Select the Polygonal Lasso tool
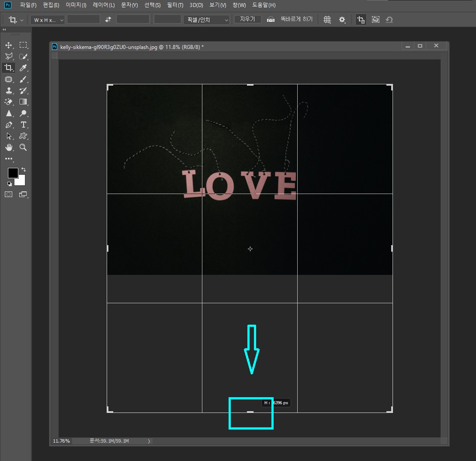 (x=9, y=56)
